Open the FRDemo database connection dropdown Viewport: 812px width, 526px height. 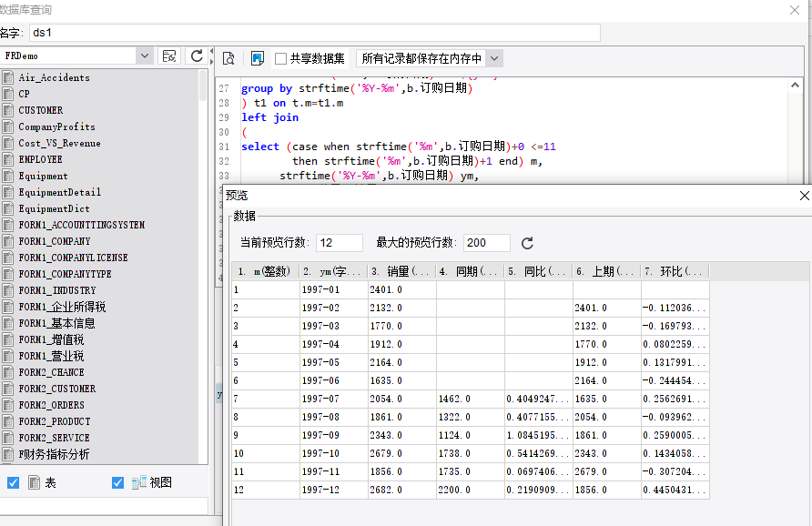click(145, 56)
